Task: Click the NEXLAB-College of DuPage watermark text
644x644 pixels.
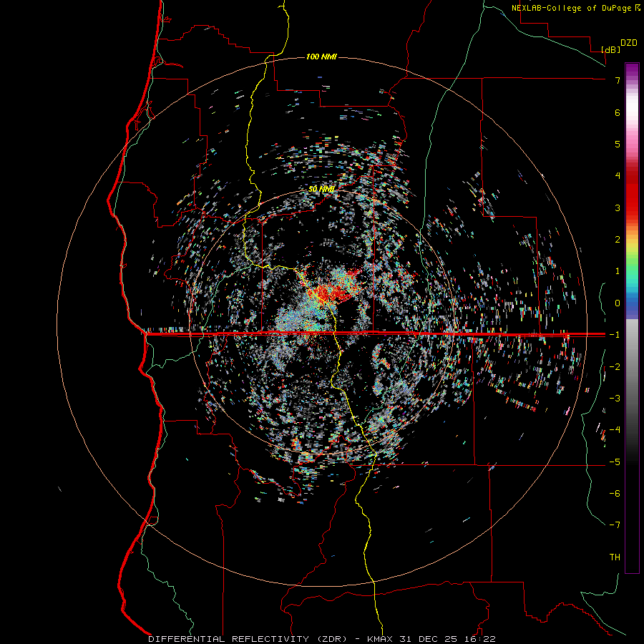Action: pos(576,8)
